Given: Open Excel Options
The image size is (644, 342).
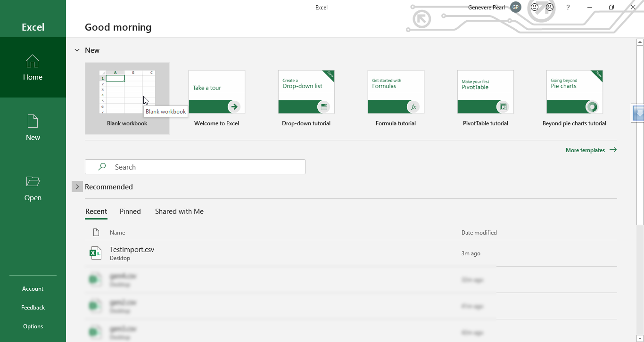Looking at the screenshot, I should (x=33, y=326).
